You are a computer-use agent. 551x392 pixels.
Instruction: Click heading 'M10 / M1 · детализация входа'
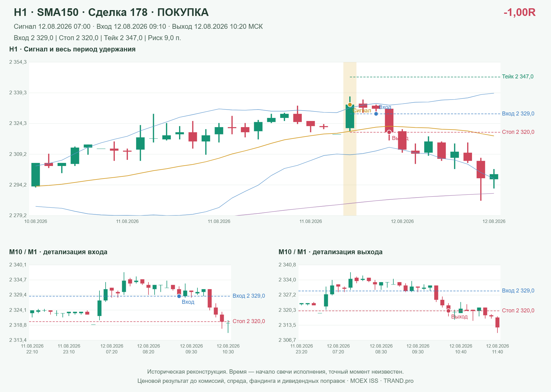58,252
